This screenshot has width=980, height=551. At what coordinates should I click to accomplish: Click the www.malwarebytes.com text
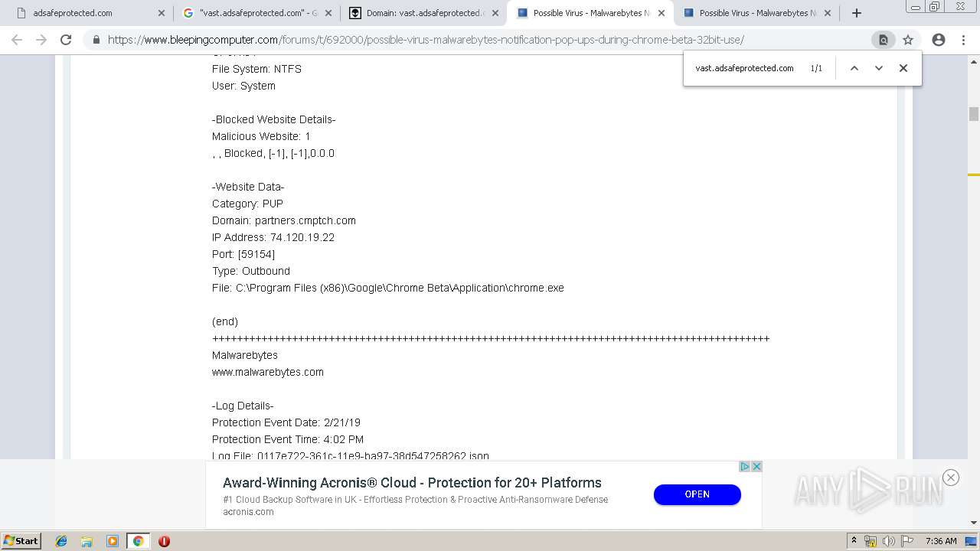point(268,372)
